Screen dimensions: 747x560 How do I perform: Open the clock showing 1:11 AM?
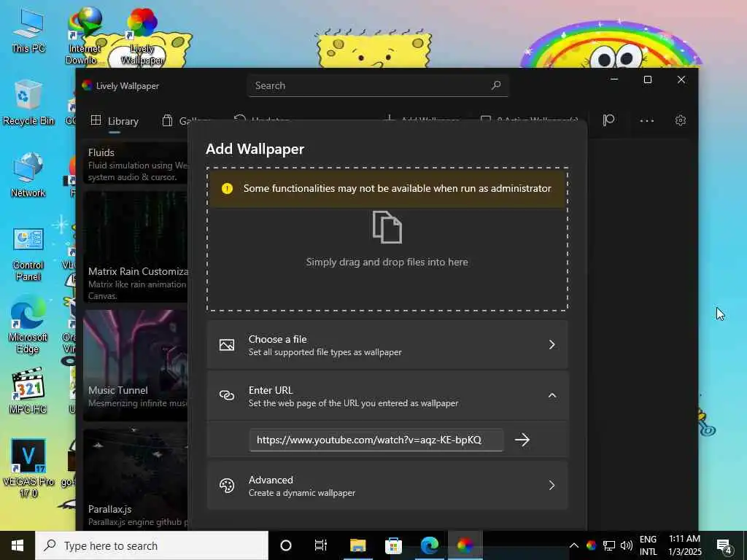(684, 545)
